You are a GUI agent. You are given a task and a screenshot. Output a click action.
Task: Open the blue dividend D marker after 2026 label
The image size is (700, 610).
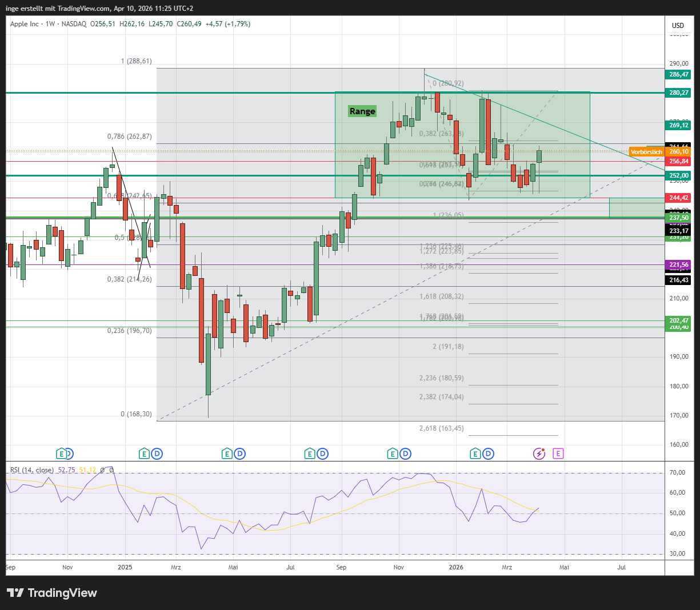489,454
